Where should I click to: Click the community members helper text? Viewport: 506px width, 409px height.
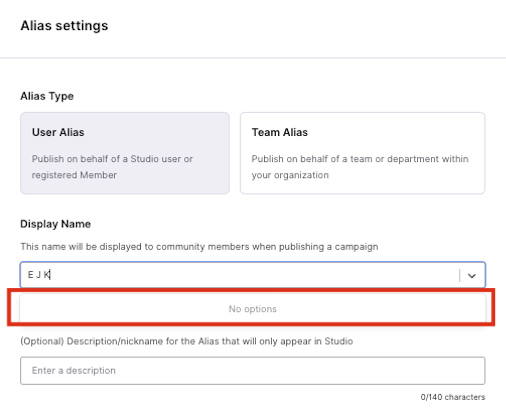coord(199,247)
